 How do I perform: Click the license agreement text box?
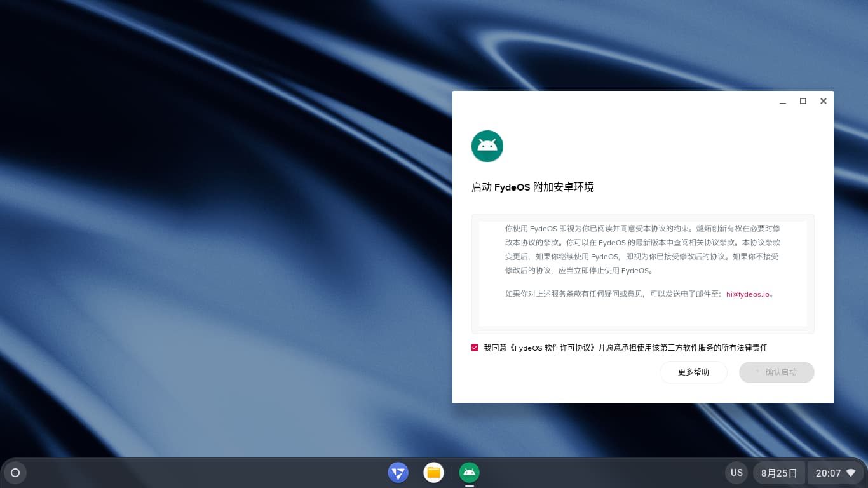(x=642, y=274)
